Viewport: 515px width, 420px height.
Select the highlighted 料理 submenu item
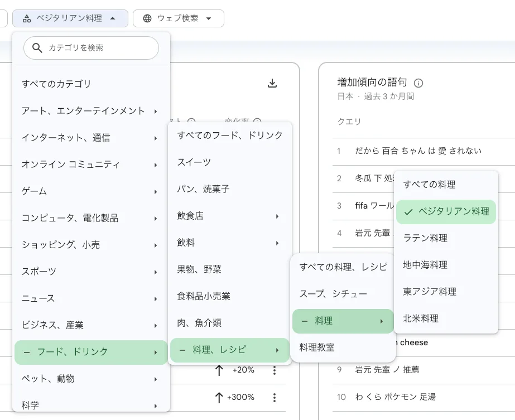click(343, 321)
